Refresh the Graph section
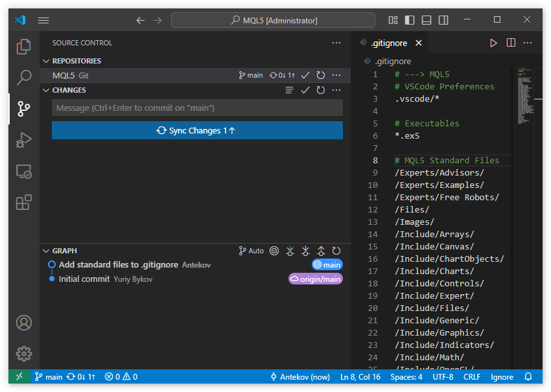The width and height of the screenshot is (551, 392). click(x=336, y=251)
